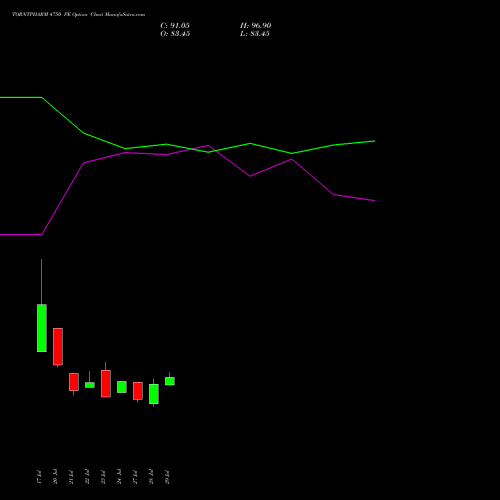Click the 27 Jul date axis label
This screenshot has width=500, height=500.
[x=135, y=477]
